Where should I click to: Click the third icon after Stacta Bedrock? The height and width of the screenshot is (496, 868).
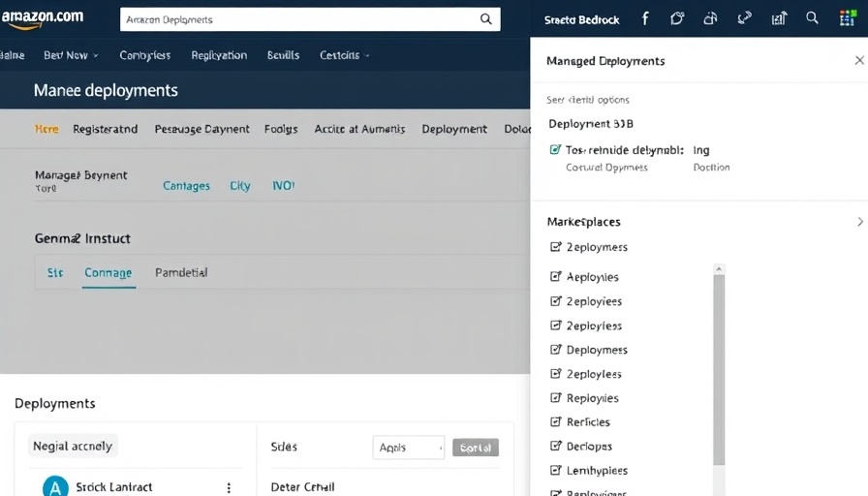tap(710, 18)
